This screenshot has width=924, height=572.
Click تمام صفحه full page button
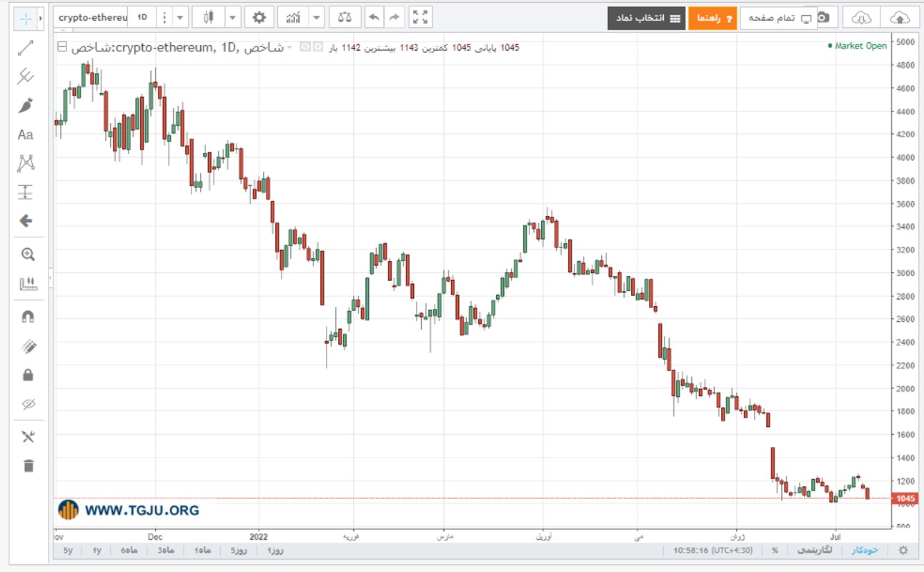click(779, 18)
